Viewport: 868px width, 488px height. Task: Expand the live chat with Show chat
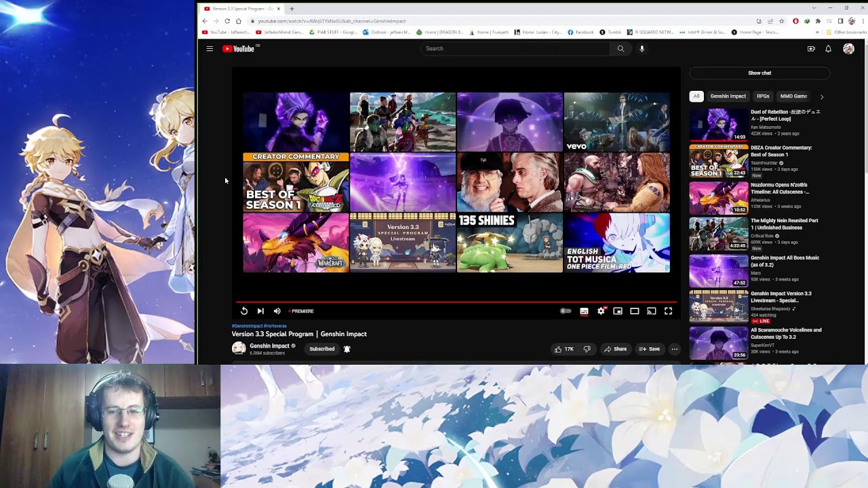(x=759, y=73)
